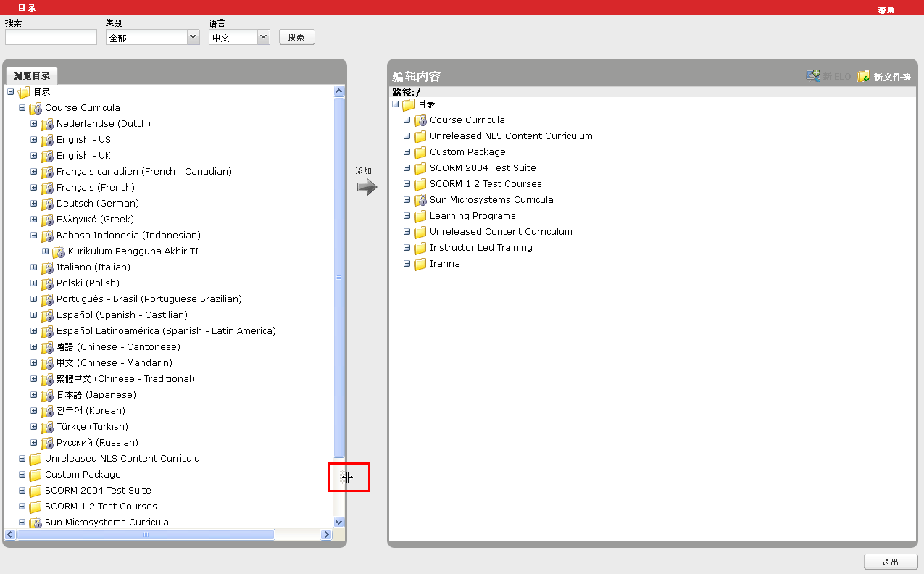
Task: Click the 添加 arrow icon
Action: click(367, 188)
